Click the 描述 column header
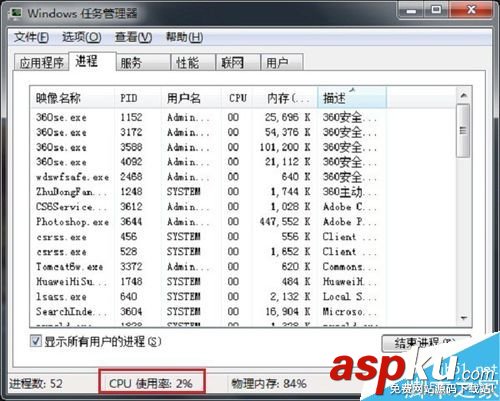500x401 pixels. pyautogui.click(x=352, y=98)
